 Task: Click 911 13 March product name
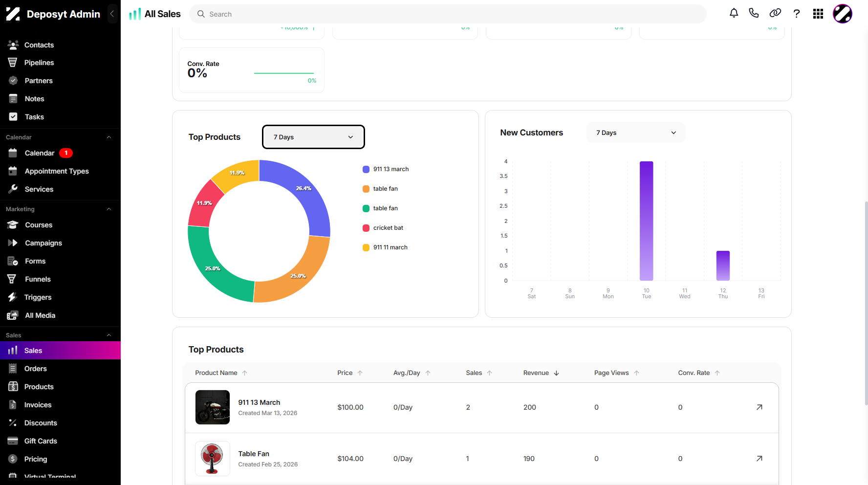(x=259, y=402)
